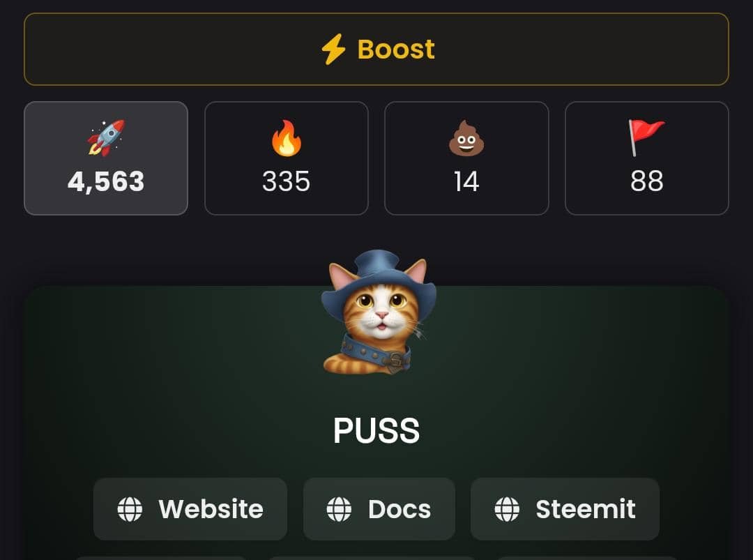Click the globe icon next to Website

pos(130,509)
